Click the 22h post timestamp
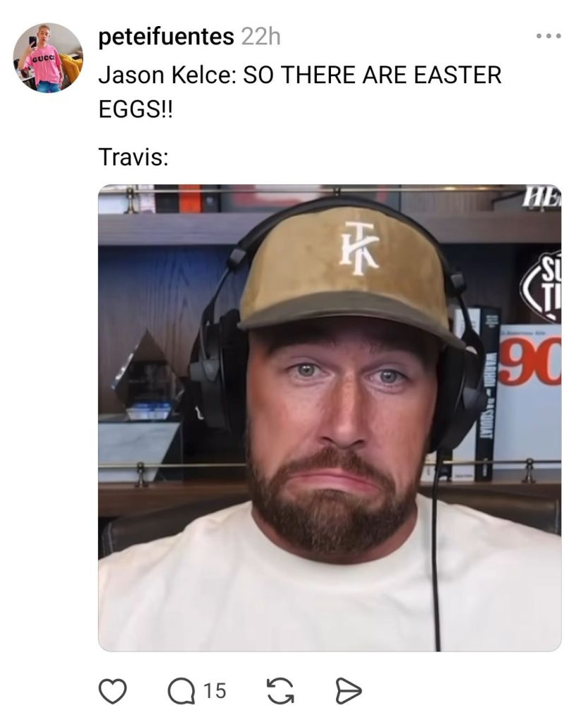Screen dimensions: 588x722 (x=260, y=37)
